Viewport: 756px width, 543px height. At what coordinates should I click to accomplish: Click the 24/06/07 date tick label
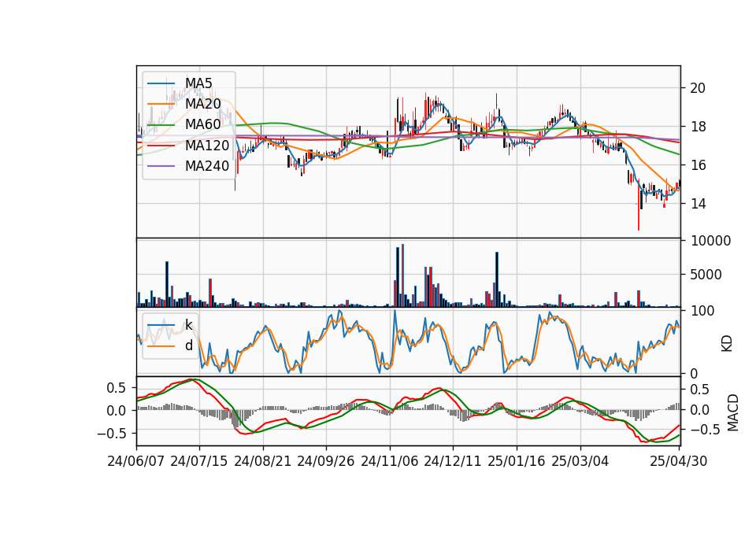coord(136,461)
